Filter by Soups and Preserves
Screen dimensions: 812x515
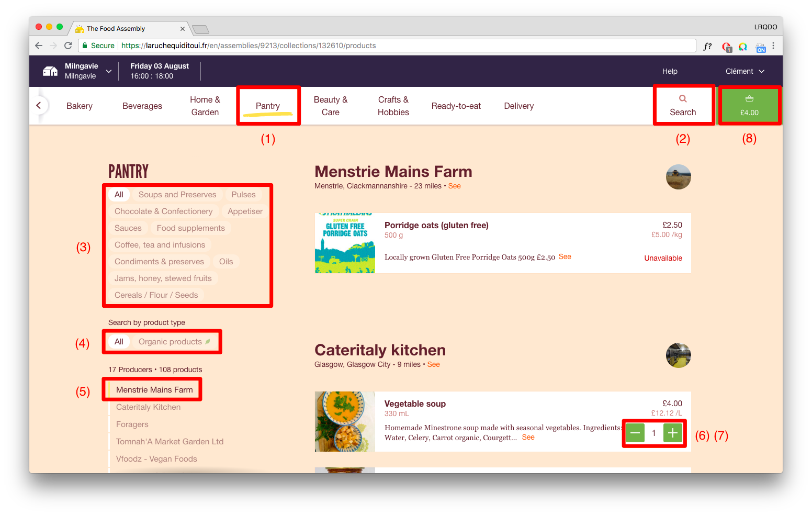point(177,195)
